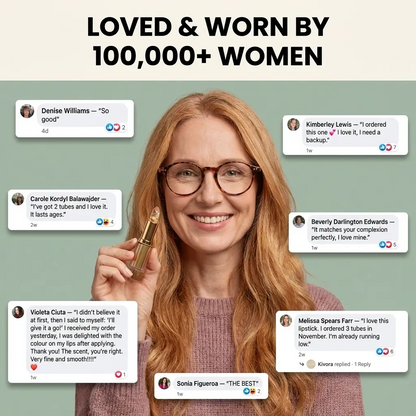The image size is (416, 416).
Task: Click Sonia Figueroa's profile photo
Action: point(164,383)
